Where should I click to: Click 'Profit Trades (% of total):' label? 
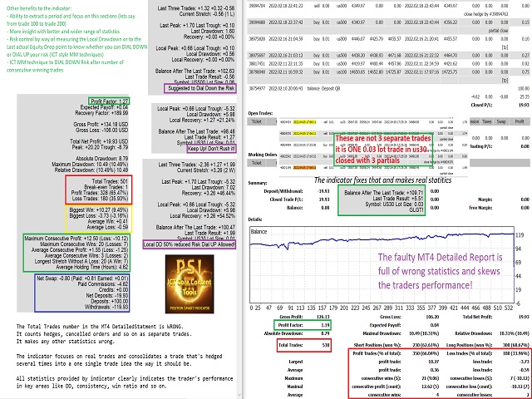pos(377,353)
